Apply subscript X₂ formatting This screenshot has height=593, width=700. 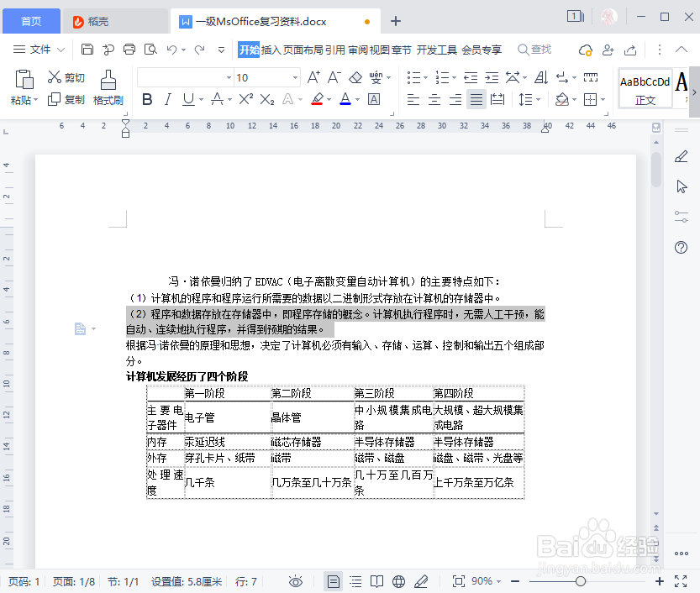point(267,99)
